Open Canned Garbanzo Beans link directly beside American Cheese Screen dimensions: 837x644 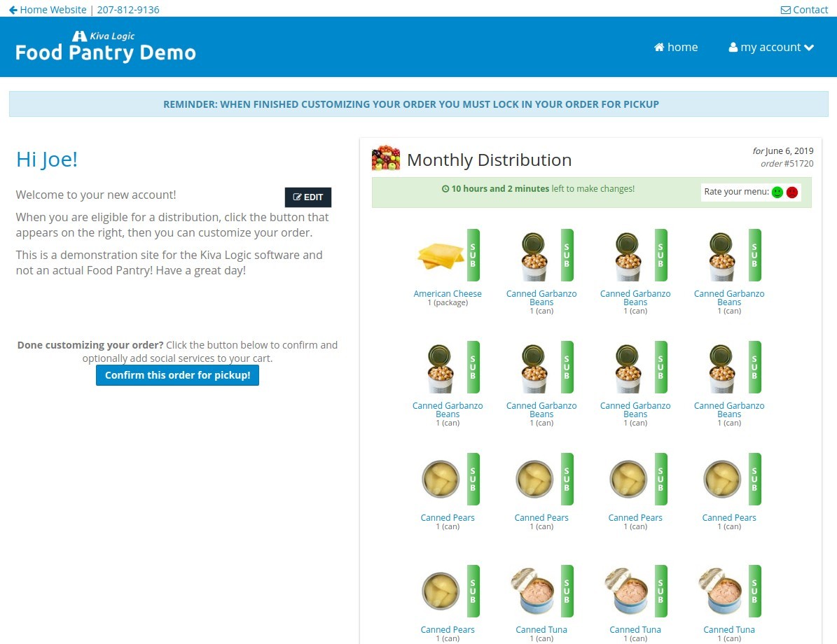541,297
